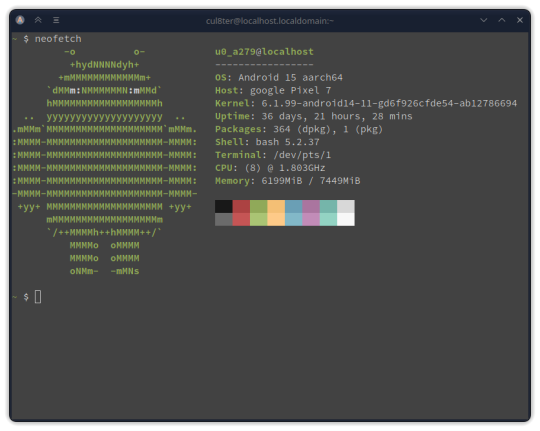Click the pink-purple color block in bottom row
The width and height of the screenshot is (540, 431).
tap(311, 219)
